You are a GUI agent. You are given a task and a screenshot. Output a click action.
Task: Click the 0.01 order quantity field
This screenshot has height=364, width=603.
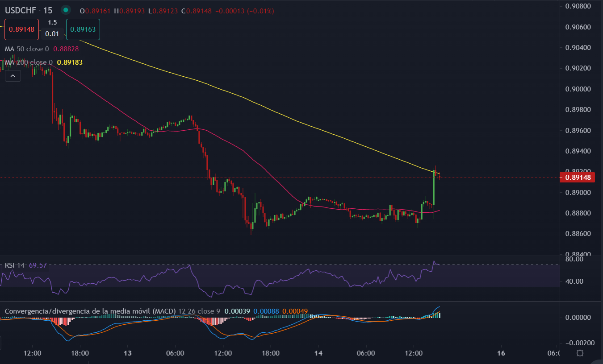52,33
